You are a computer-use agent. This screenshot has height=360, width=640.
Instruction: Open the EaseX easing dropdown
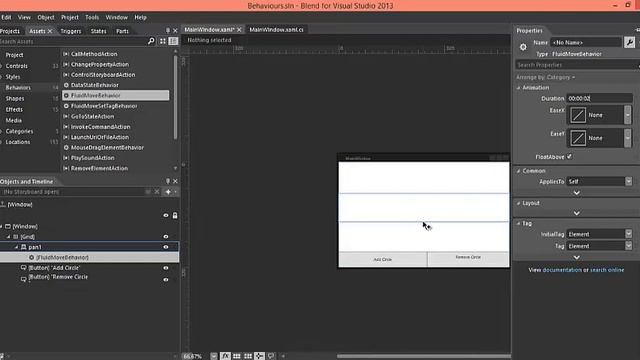coord(628,115)
